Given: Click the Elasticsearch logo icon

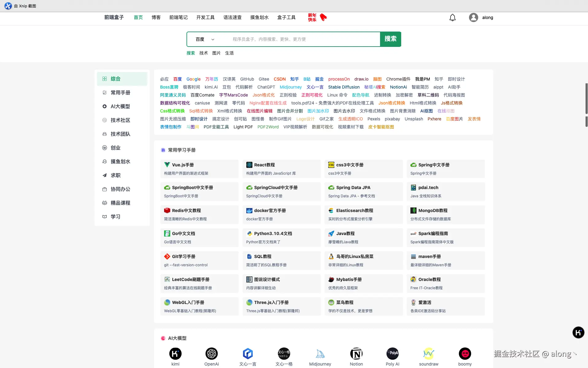Looking at the screenshot, I should tap(331, 211).
